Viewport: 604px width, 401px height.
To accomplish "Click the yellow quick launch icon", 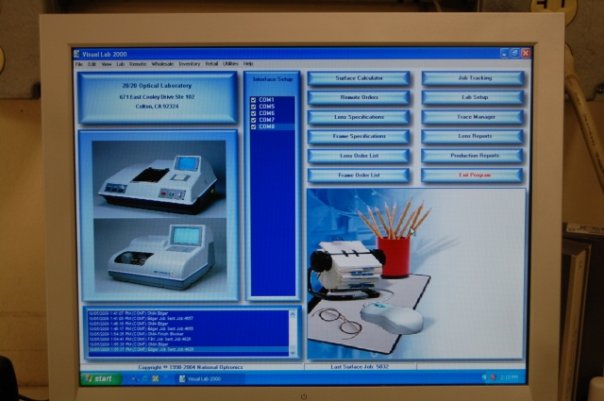I will [x=156, y=379].
